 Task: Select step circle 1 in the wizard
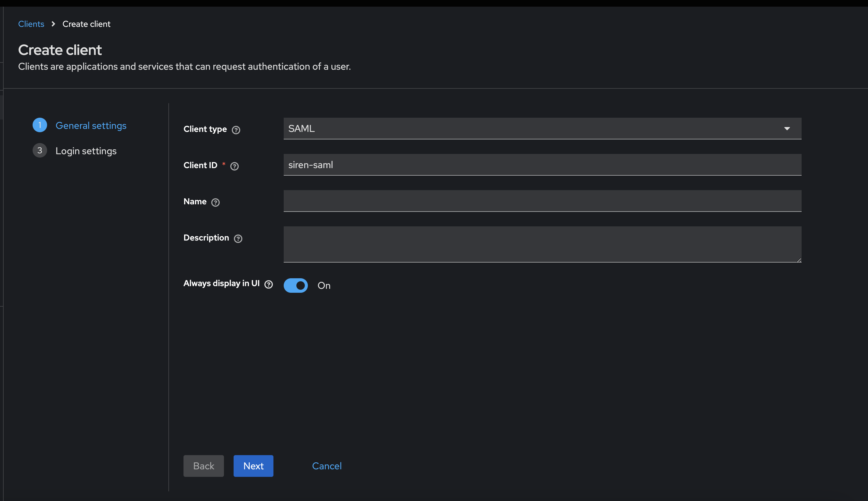point(40,125)
